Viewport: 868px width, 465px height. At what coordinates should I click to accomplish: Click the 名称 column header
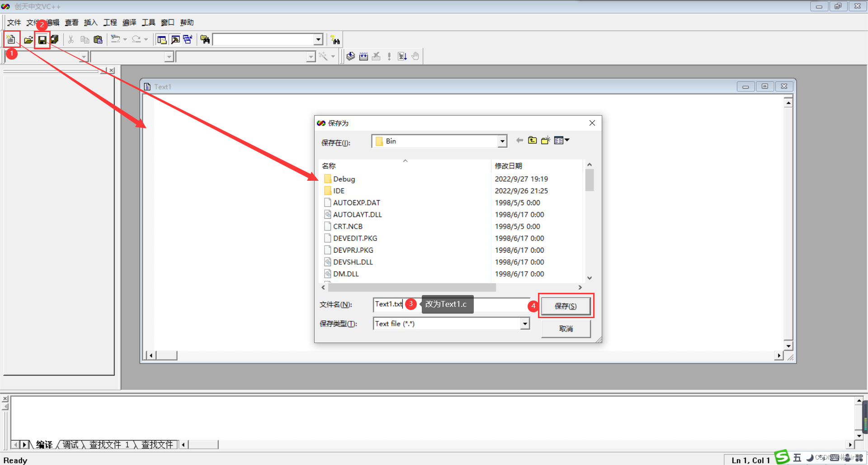point(405,166)
